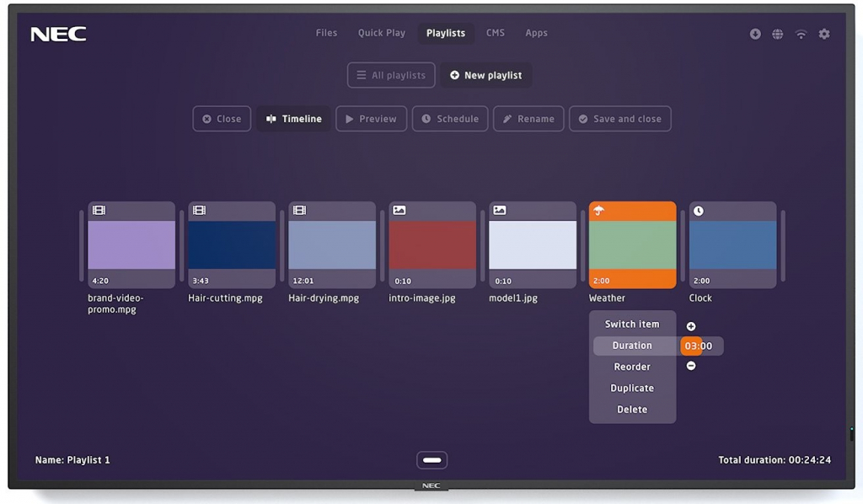
Task: Click Save and close button
Action: [x=619, y=119]
